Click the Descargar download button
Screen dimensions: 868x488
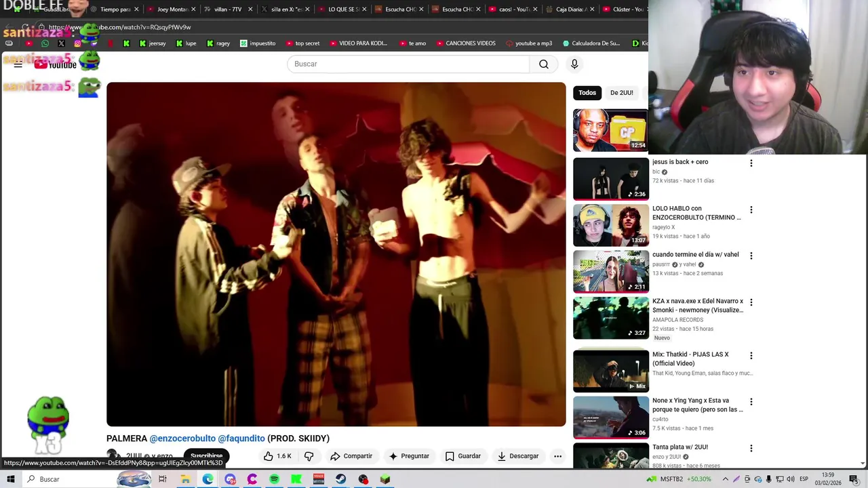click(518, 456)
